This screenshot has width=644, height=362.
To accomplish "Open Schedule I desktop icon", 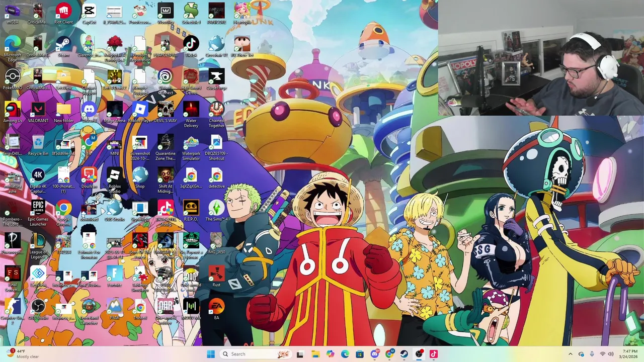I will pos(191,14).
